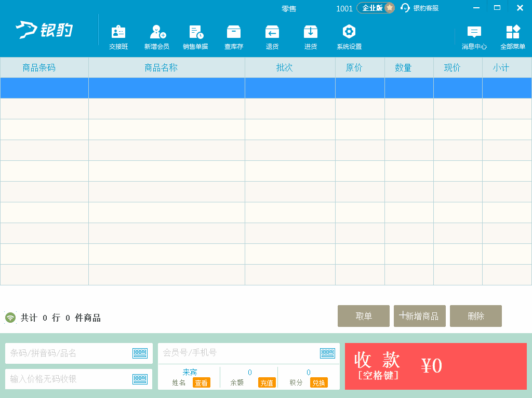Minimize the window
The width and height of the screenshot is (532, 398).
(476, 8)
